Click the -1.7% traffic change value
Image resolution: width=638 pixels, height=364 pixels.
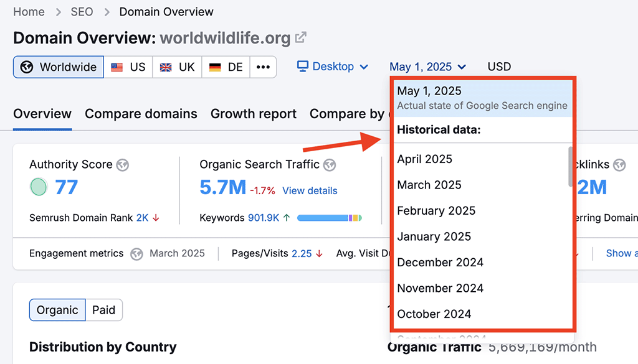pyautogui.click(x=262, y=190)
